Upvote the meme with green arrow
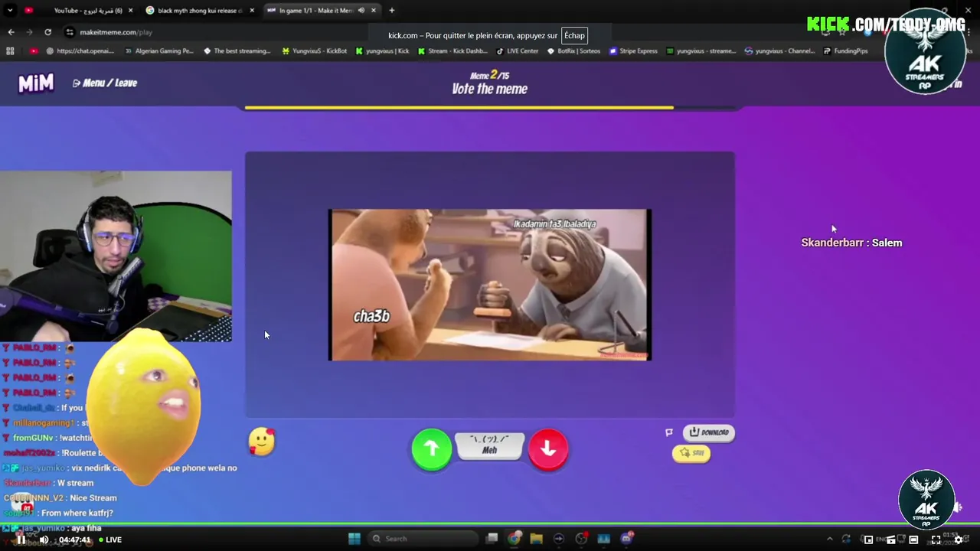980x551 pixels. click(x=432, y=449)
